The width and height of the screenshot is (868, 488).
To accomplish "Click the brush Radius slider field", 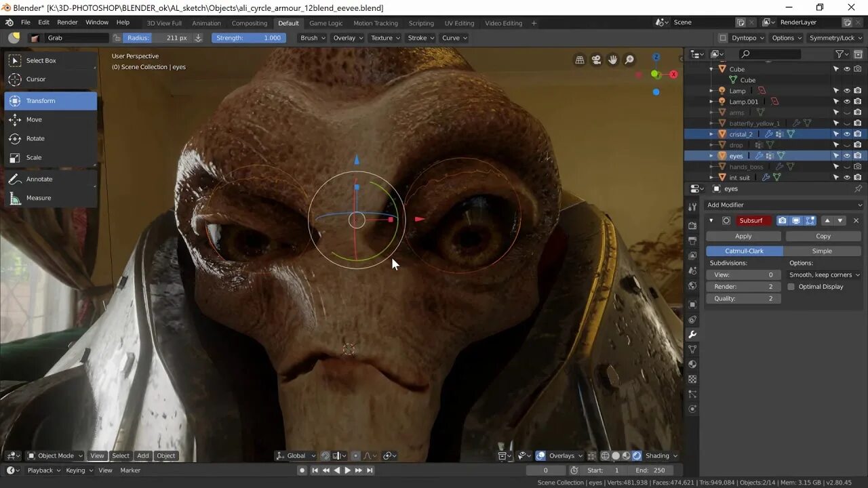I will [157, 38].
